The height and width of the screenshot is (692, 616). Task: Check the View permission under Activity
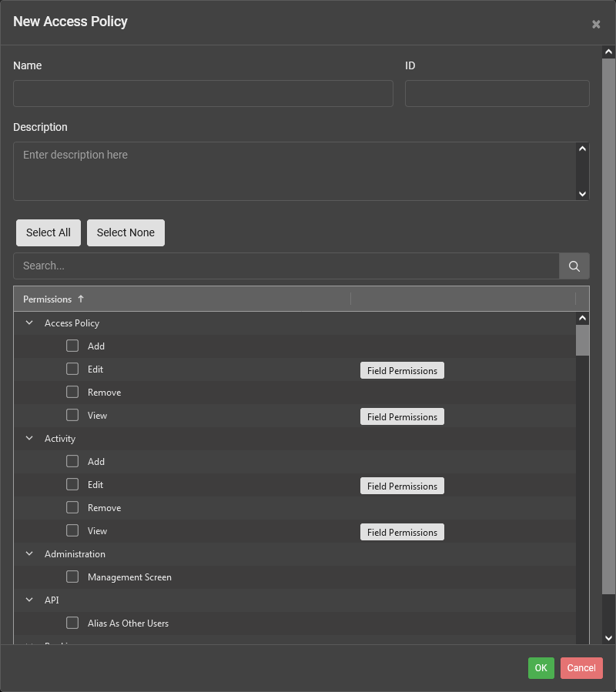click(x=72, y=530)
